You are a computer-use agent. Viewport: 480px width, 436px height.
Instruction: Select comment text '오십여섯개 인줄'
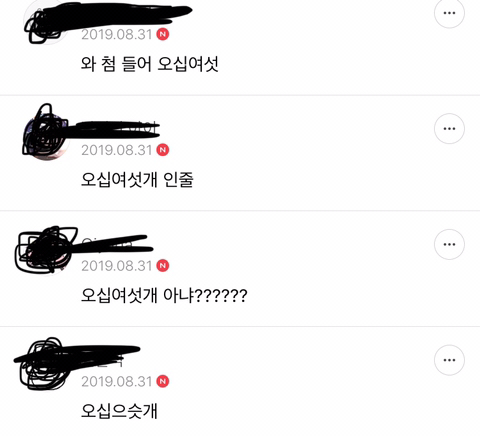click(137, 180)
